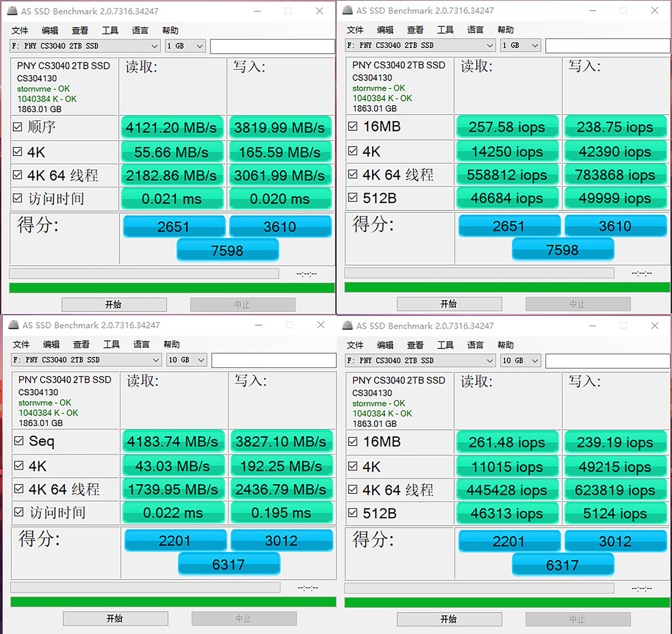Open the 编辑 menu in the 1 GB iops window
672x634 pixels.
(385, 30)
